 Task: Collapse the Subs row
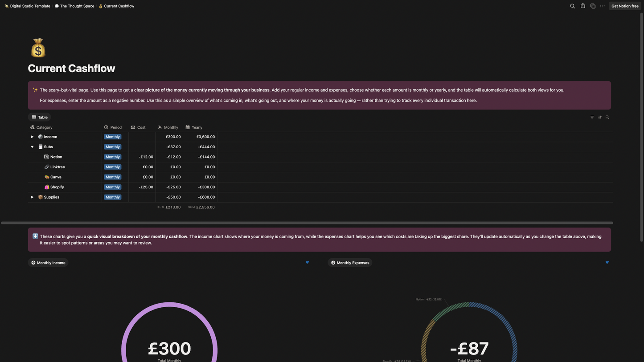pyautogui.click(x=32, y=147)
